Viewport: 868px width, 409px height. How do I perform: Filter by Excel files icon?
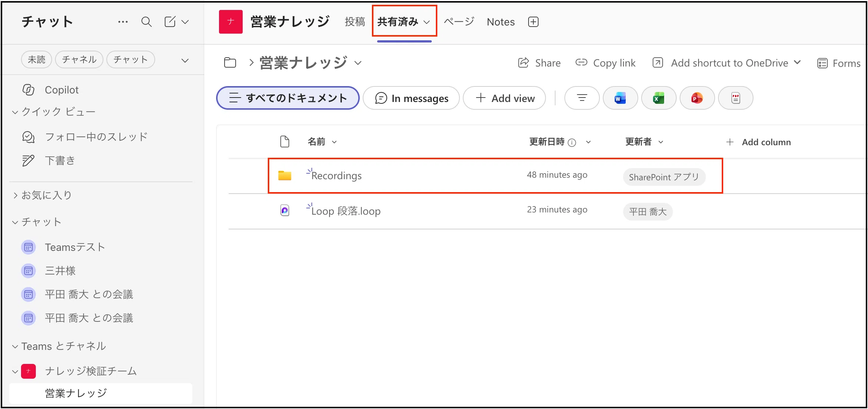click(659, 98)
